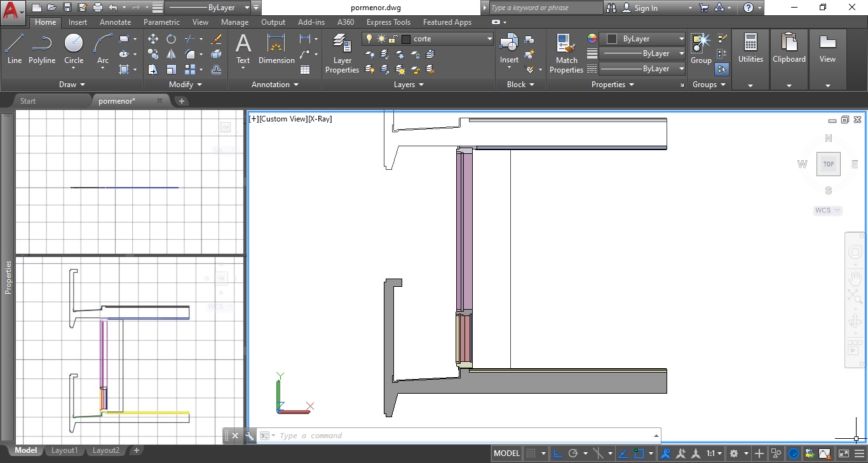868x463 pixels.
Task: Switch to the Annotate ribbon tab
Action: [x=115, y=22]
